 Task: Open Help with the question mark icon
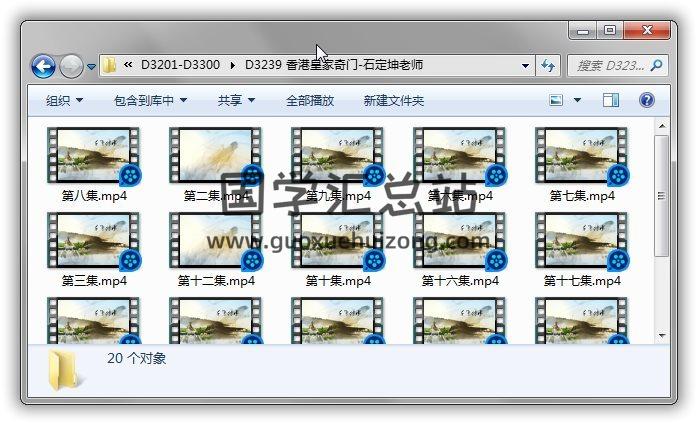[646, 100]
